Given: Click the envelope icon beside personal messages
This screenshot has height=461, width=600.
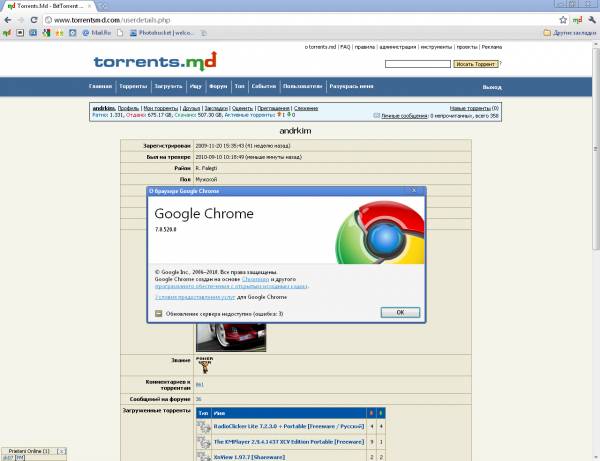Looking at the screenshot, I should tap(377, 116).
